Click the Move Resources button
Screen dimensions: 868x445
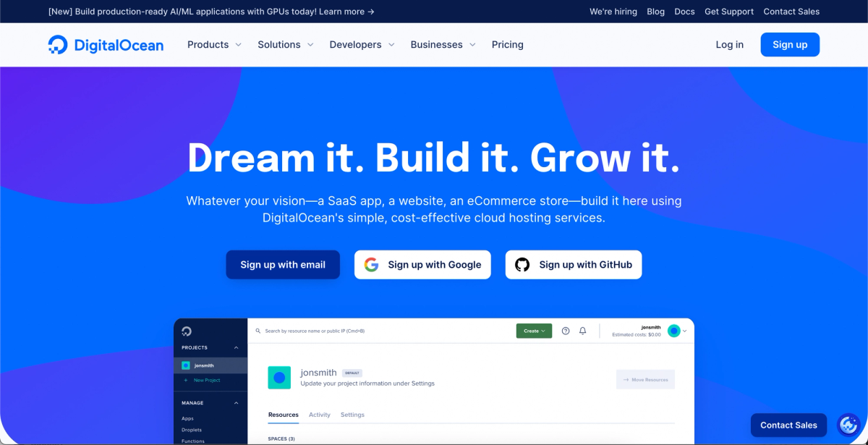click(645, 380)
